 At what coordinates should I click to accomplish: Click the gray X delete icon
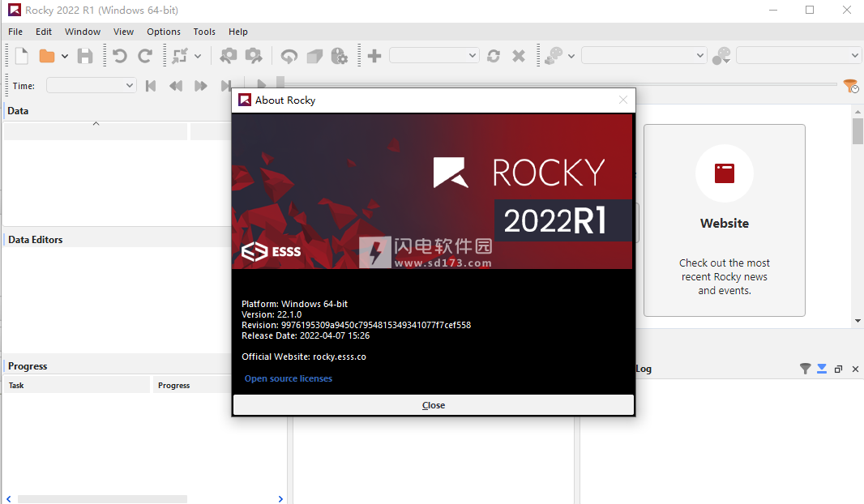519,56
